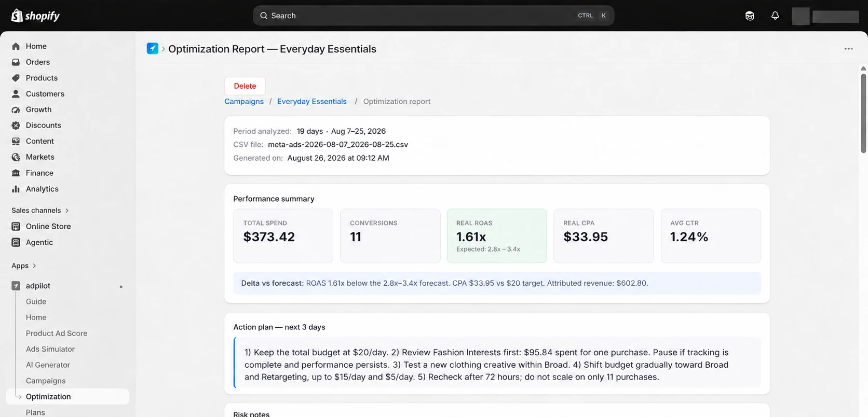
Task: Follow the Everyday Essentials breadcrumb link
Action: pos(312,102)
